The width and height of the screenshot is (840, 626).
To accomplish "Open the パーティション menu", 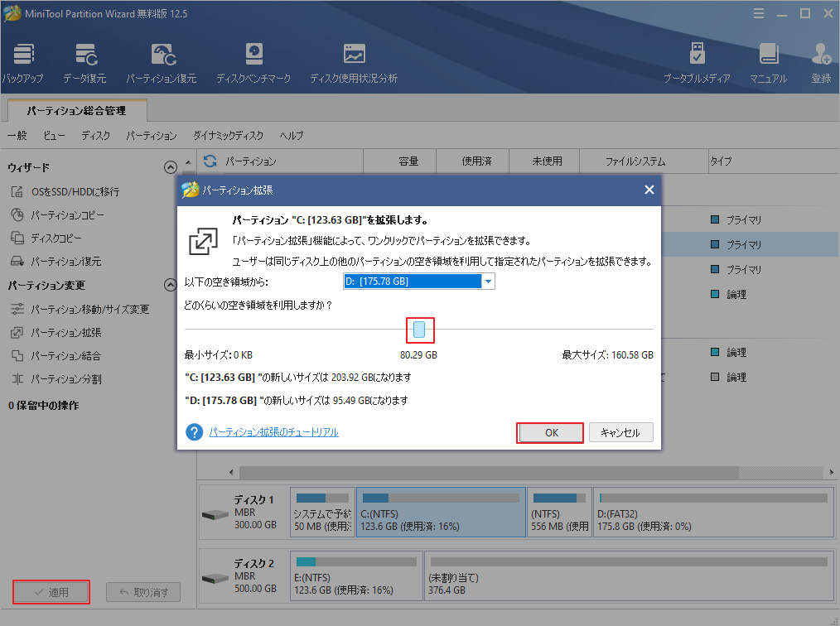I will tap(152, 136).
